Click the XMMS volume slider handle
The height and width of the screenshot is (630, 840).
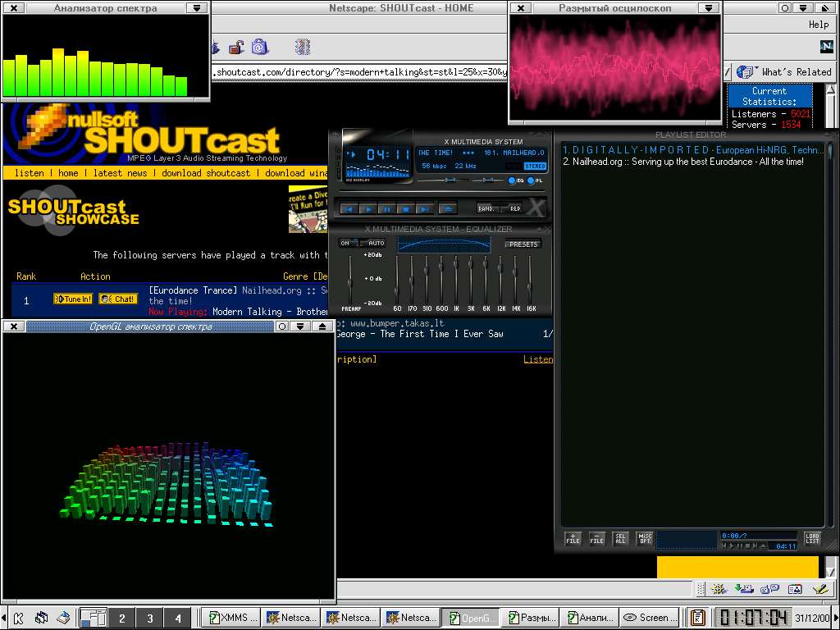pyautogui.click(x=450, y=180)
